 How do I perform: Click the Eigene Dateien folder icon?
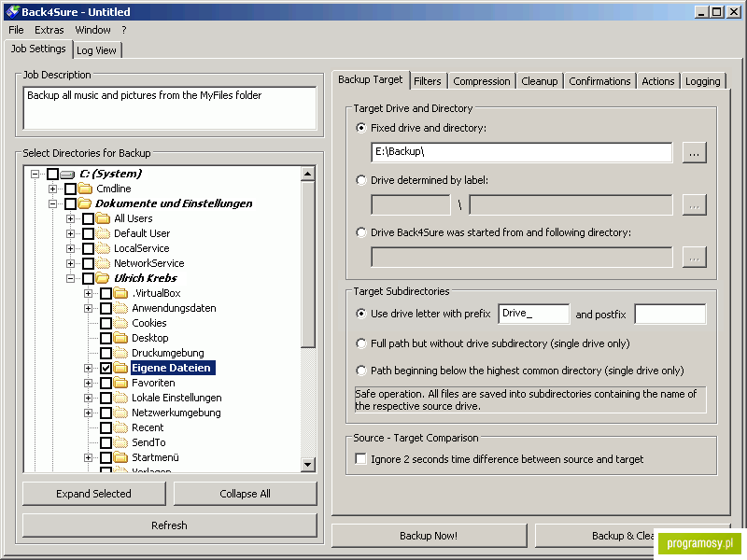[x=121, y=368]
